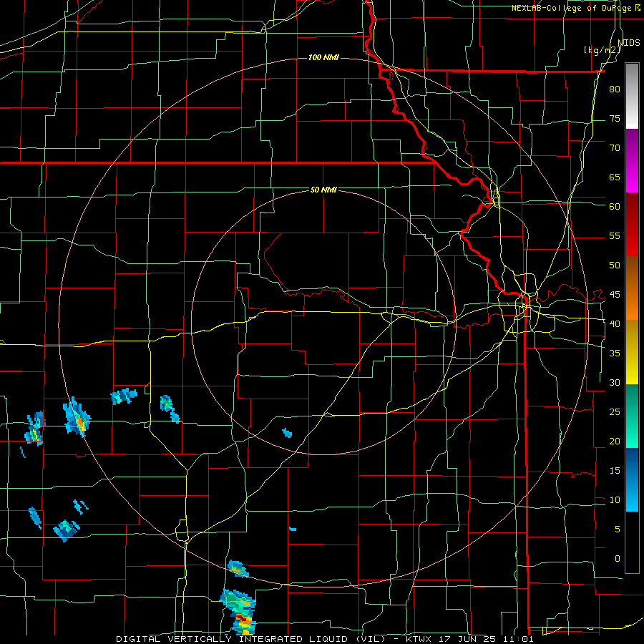The image size is (644, 644).
Task: Click the "KTWX" station ID in the footer
Action: [x=420, y=639]
